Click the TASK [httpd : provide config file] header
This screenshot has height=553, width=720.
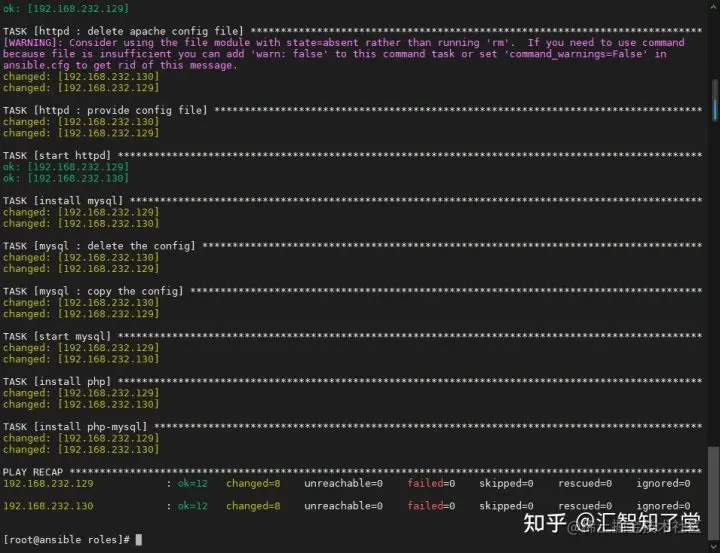click(105, 110)
